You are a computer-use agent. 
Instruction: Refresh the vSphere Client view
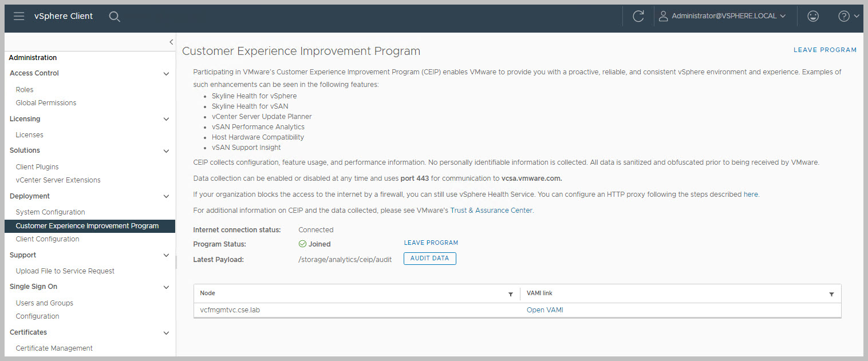click(638, 17)
